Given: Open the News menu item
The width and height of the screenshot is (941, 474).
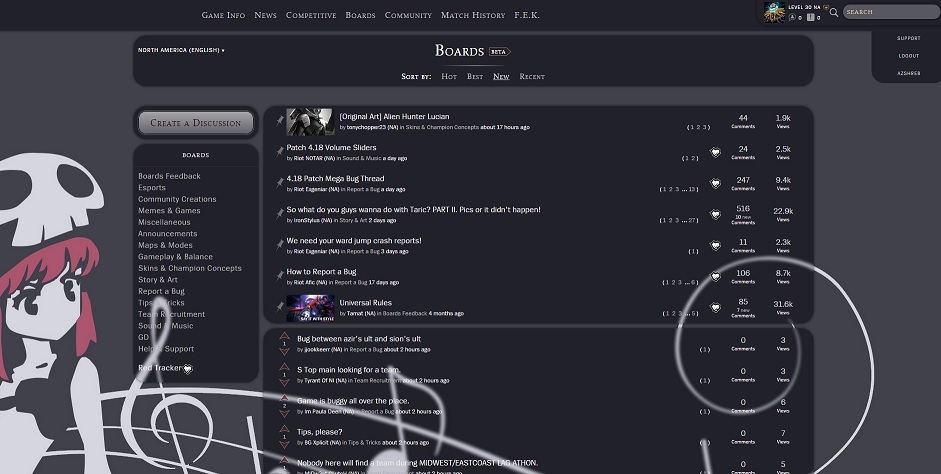Looking at the screenshot, I should [x=265, y=15].
